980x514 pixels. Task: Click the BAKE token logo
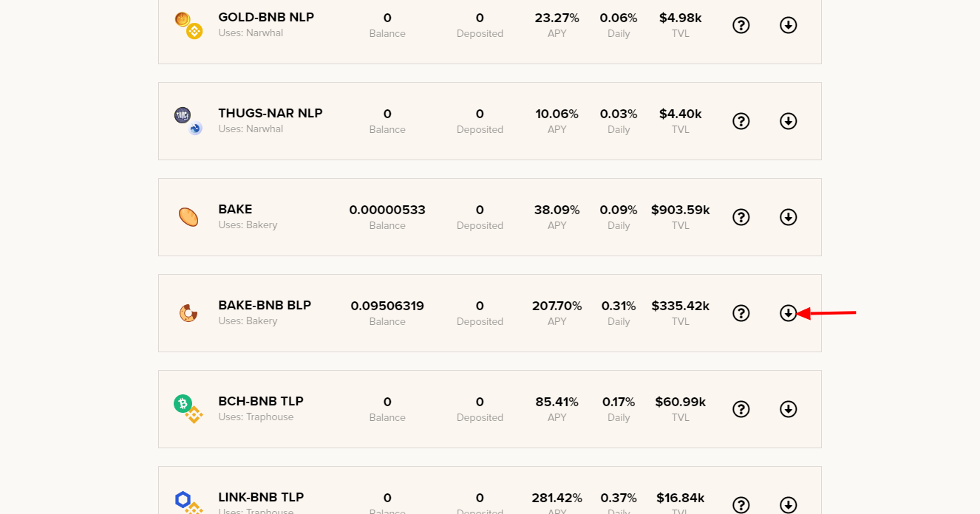(188, 217)
